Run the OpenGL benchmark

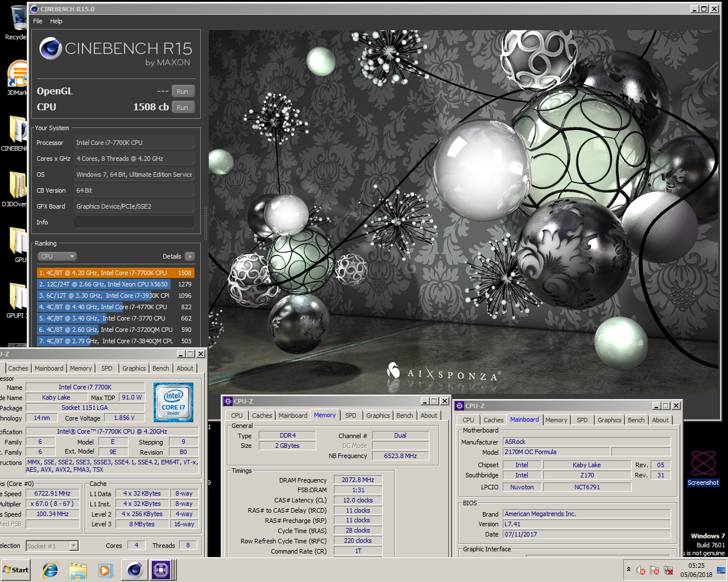[183, 92]
